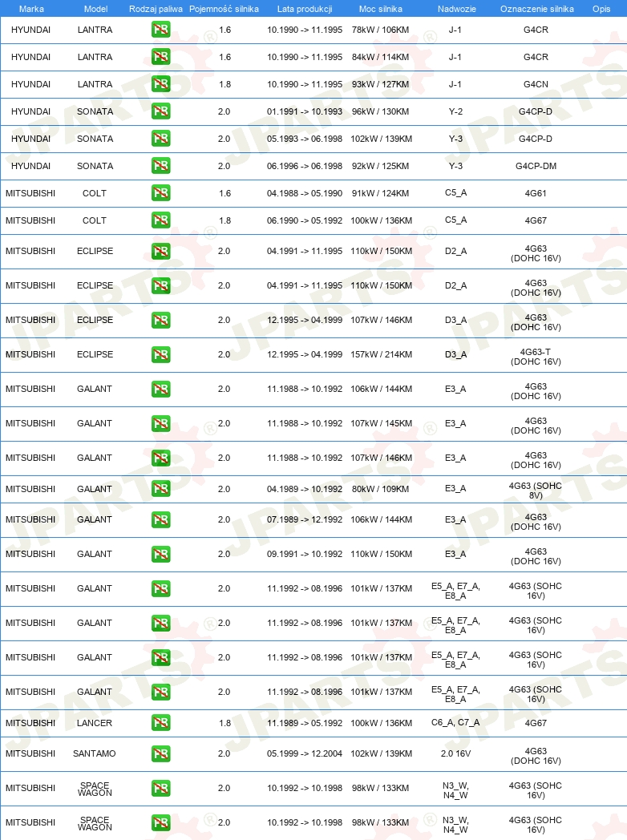Click the Marka column header
This screenshot has width=627, height=840.
click(31, 9)
